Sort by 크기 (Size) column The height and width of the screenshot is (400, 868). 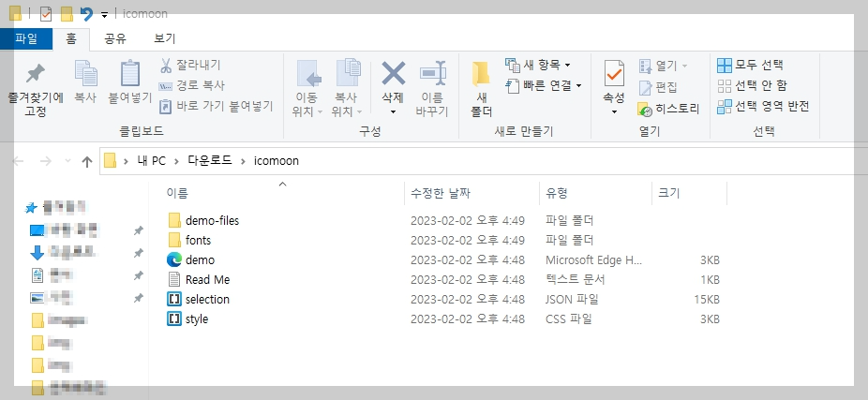tap(668, 193)
